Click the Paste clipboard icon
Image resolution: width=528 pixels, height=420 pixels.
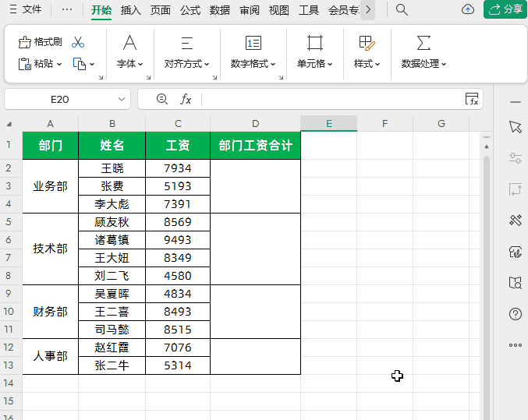[x=24, y=64]
